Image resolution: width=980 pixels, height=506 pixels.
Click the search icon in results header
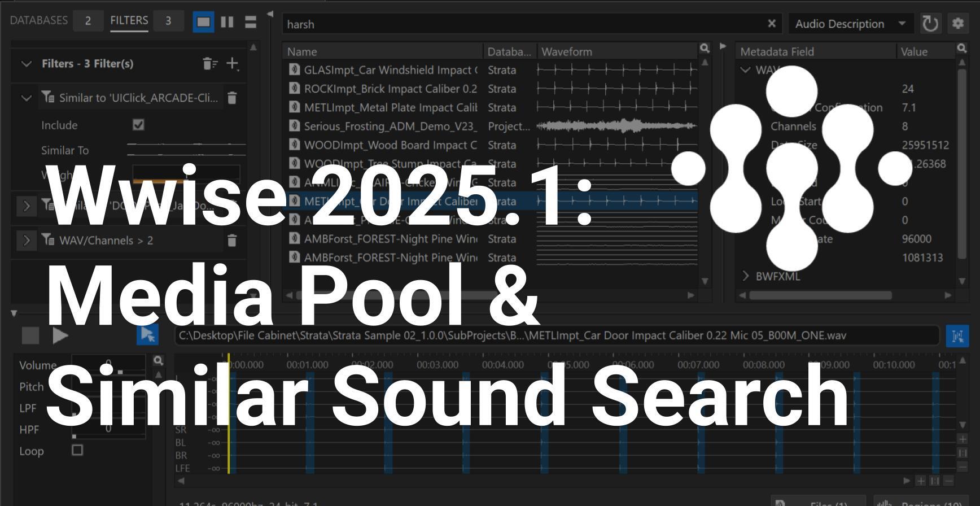coord(705,49)
